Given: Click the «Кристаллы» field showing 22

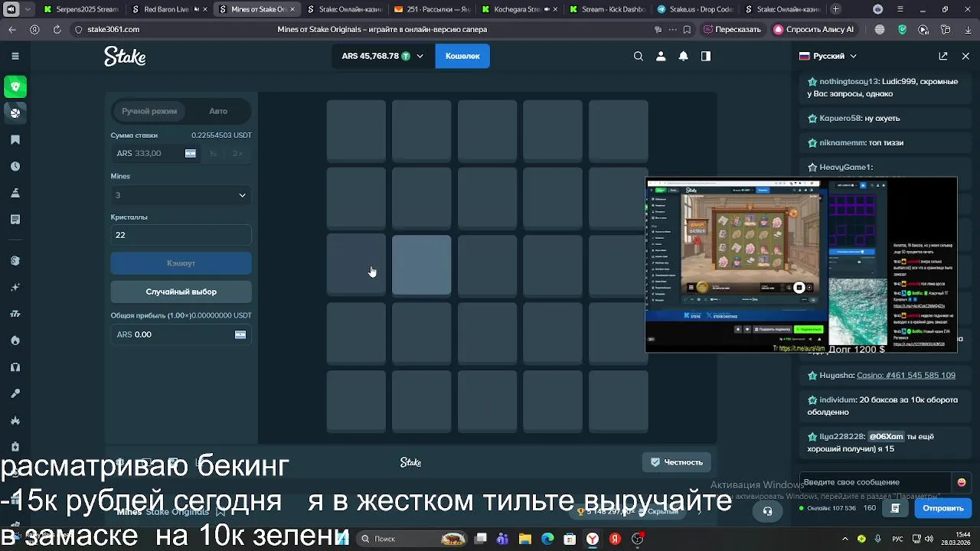Looking at the screenshot, I should [x=181, y=235].
